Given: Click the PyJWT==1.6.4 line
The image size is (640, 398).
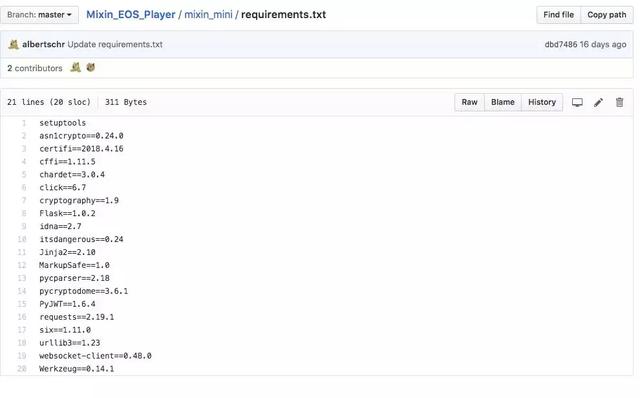Looking at the screenshot, I should point(67,304).
